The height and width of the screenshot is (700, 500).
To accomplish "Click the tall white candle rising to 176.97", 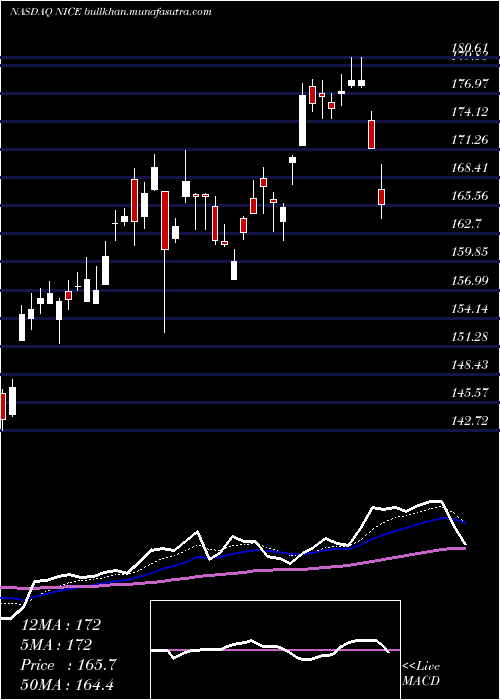I will (302, 120).
